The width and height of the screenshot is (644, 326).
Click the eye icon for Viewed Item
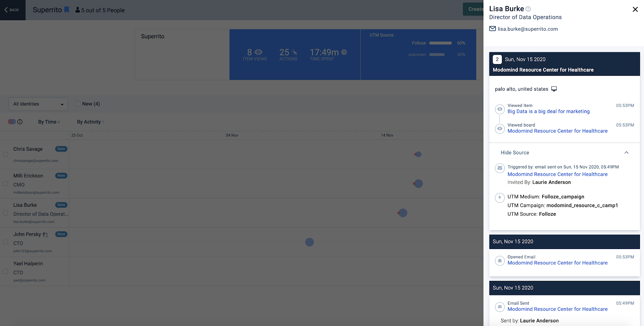pos(500,109)
